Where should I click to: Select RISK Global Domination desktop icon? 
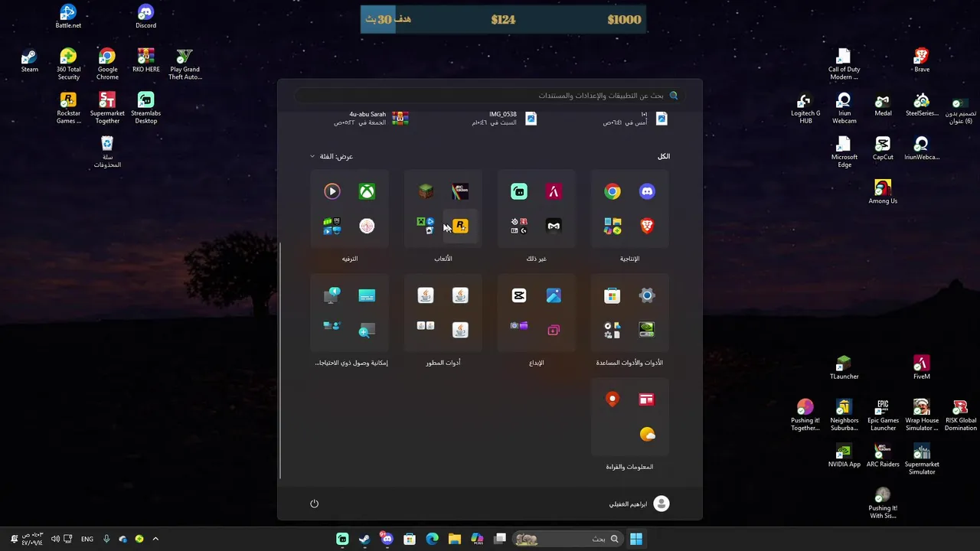[960, 415]
